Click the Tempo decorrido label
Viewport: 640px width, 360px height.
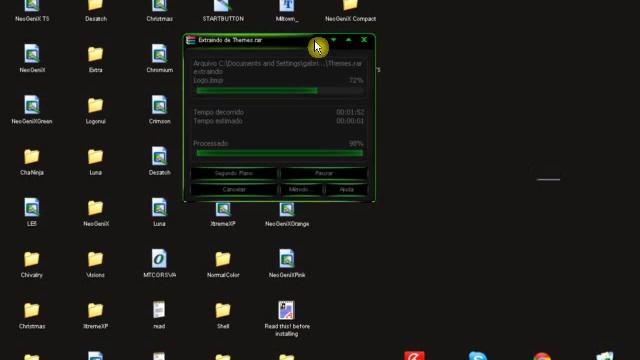click(218, 112)
